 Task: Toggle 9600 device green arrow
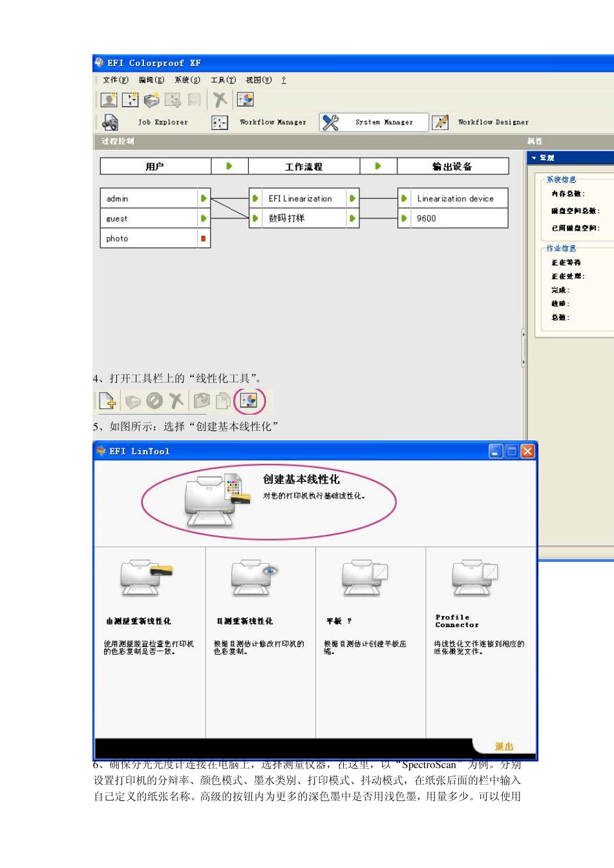click(x=404, y=218)
